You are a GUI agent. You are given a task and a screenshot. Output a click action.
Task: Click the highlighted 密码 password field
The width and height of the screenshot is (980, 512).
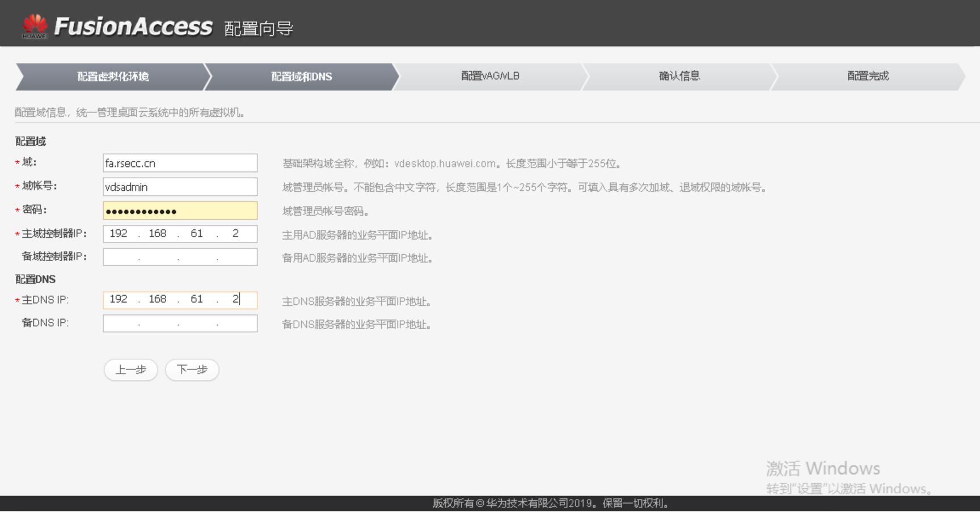point(180,210)
